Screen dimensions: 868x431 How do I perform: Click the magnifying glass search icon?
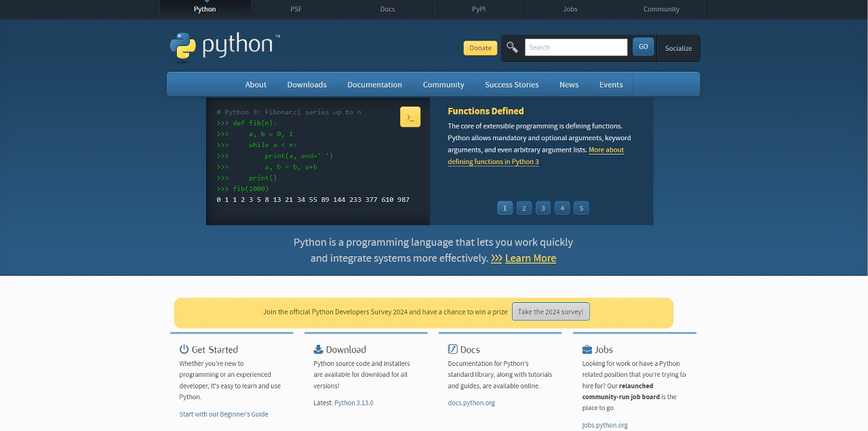point(512,47)
